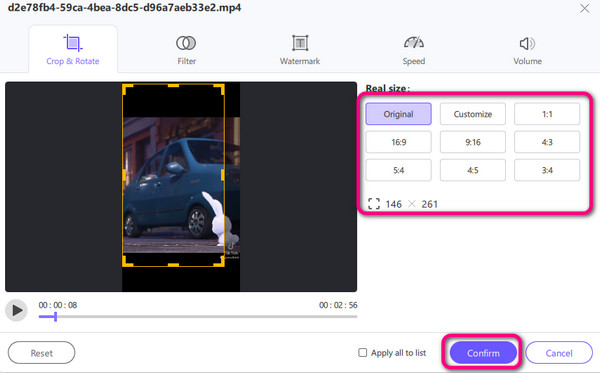Viewport: 600px width, 373px height.
Task: Click the crop dimensions bracket icon
Action: [374, 204]
